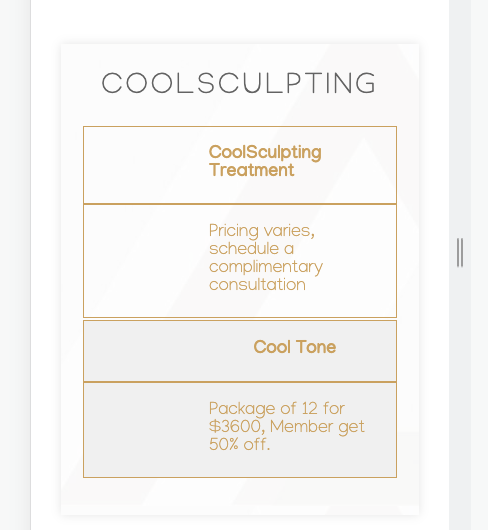The height and width of the screenshot is (530, 488).
Task: Select the Cool Tone header text
Action: point(295,347)
